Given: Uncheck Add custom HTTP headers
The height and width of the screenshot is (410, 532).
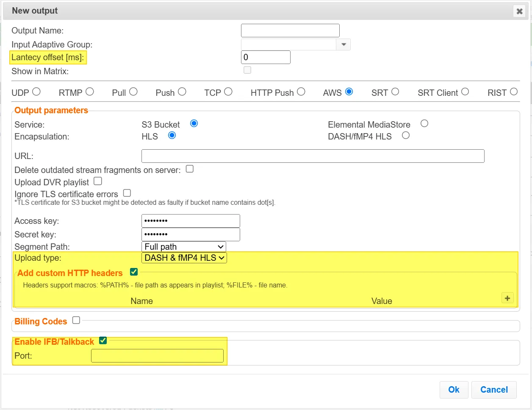Looking at the screenshot, I should pyautogui.click(x=134, y=272).
